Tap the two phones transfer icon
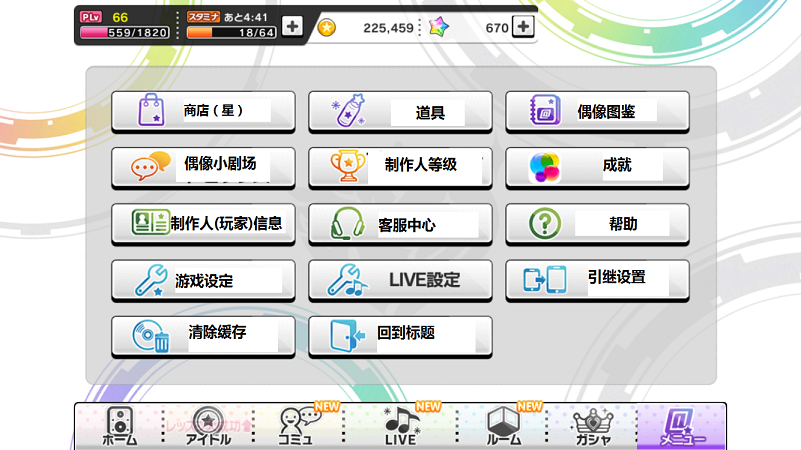Image resolution: width=801 pixels, height=450 pixels. click(545, 279)
